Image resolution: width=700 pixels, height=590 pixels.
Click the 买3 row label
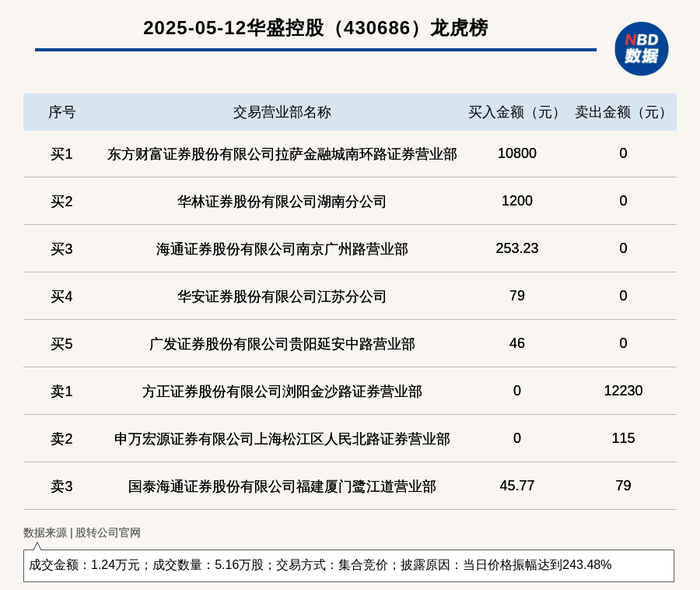[x=61, y=249]
